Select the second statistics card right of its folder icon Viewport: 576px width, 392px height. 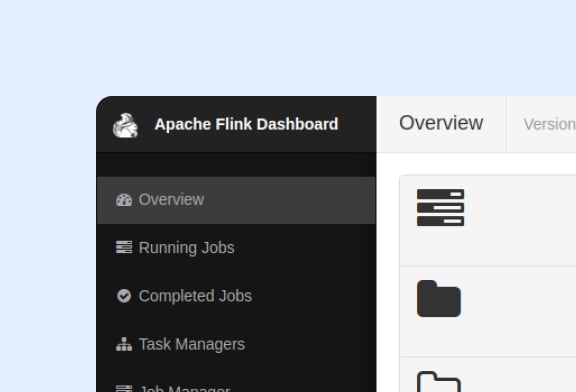(x=519, y=311)
